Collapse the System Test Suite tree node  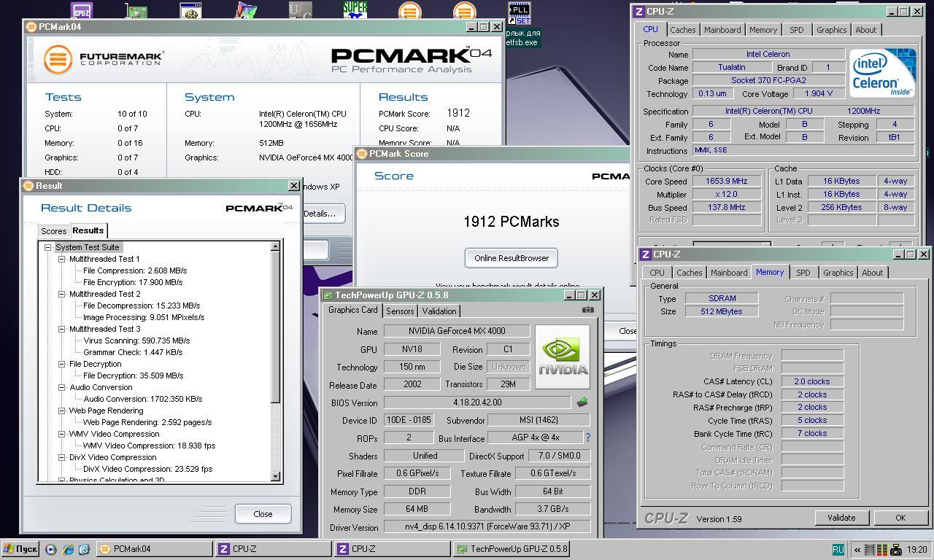(x=48, y=247)
